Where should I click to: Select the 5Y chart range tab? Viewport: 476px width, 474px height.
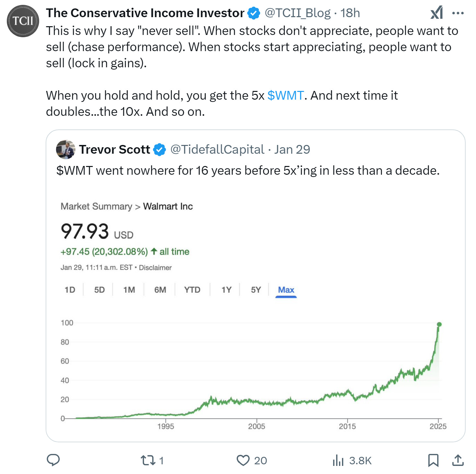click(x=256, y=290)
